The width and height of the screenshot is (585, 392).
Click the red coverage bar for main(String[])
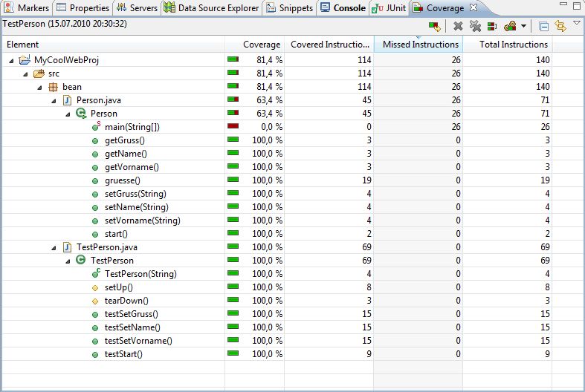[233, 127]
